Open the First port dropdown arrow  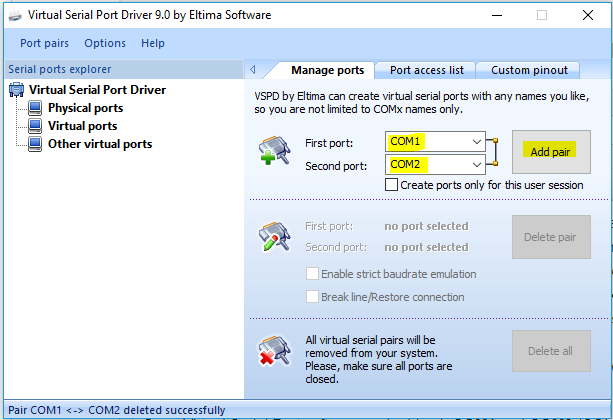coord(477,142)
